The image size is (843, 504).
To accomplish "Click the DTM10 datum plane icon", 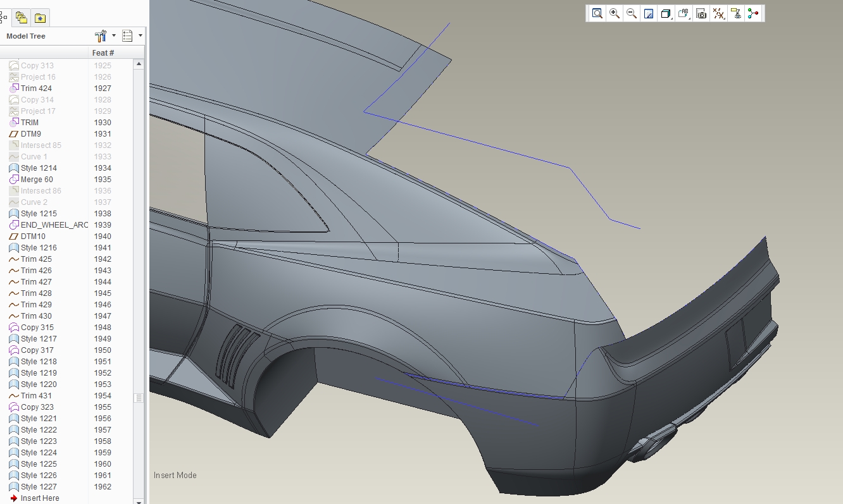I will pos(14,237).
